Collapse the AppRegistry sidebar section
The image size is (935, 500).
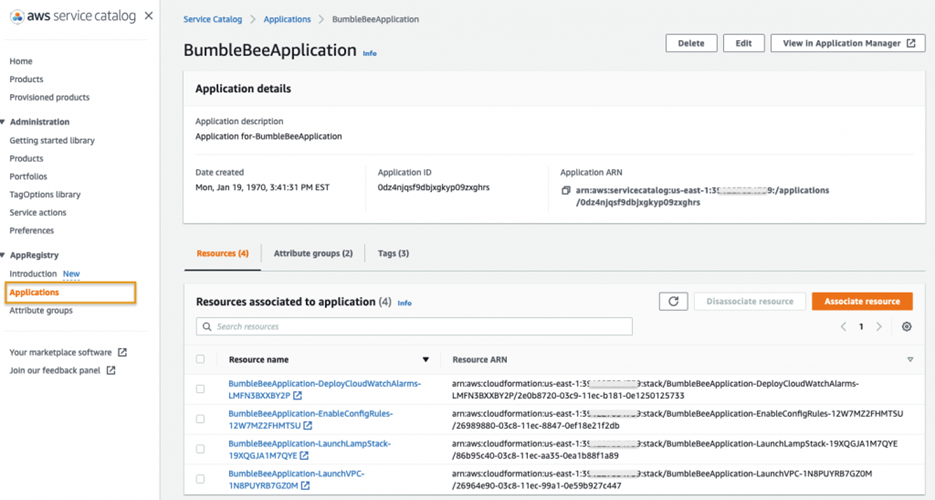pyautogui.click(x=4, y=255)
